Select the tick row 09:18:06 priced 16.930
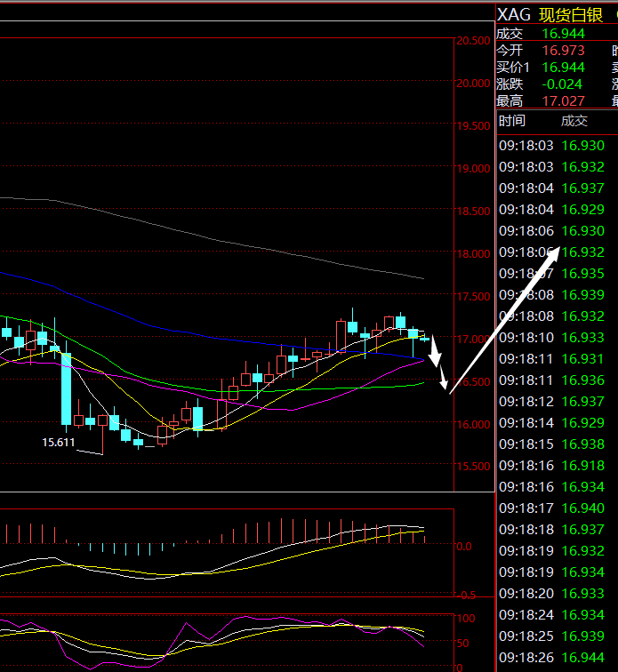This screenshot has height=672, width=618. click(x=551, y=231)
